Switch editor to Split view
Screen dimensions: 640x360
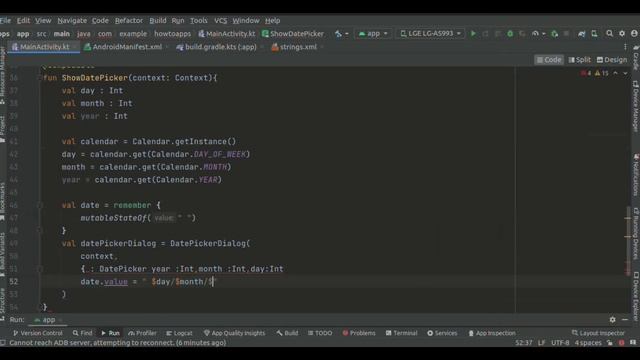pos(580,60)
